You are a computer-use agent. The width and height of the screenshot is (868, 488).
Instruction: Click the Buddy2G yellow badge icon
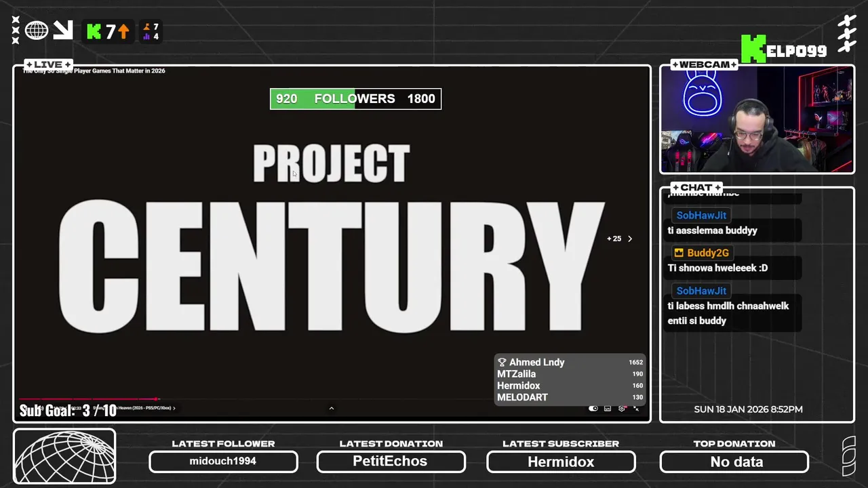pos(679,253)
